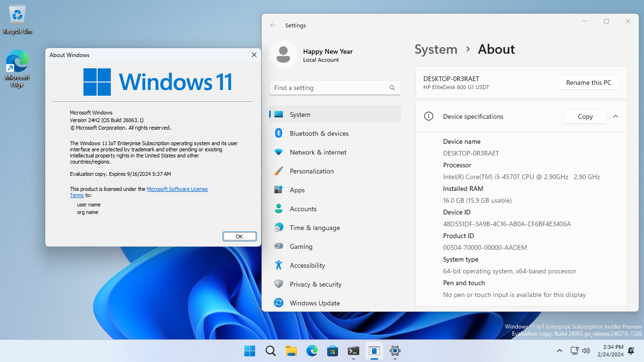The image size is (644, 362).
Task: Click OK in About Windows dialog
Action: pos(239,237)
